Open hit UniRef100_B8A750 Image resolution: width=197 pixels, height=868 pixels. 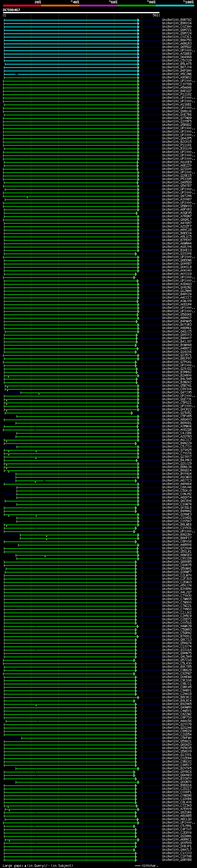pyautogui.click(x=177, y=40)
